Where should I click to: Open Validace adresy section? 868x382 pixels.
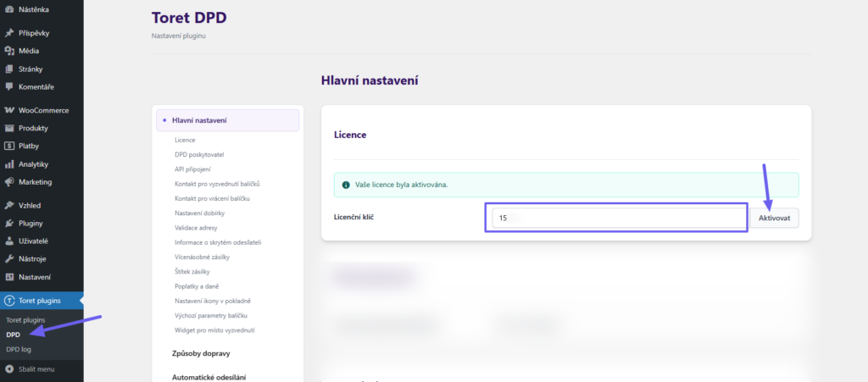click(x=196, y=228)
